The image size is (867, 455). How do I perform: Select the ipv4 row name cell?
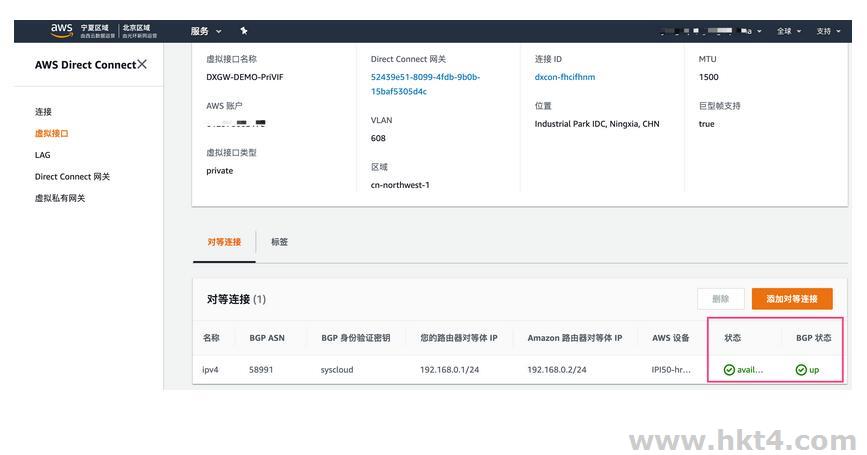[x=210, y=370]
